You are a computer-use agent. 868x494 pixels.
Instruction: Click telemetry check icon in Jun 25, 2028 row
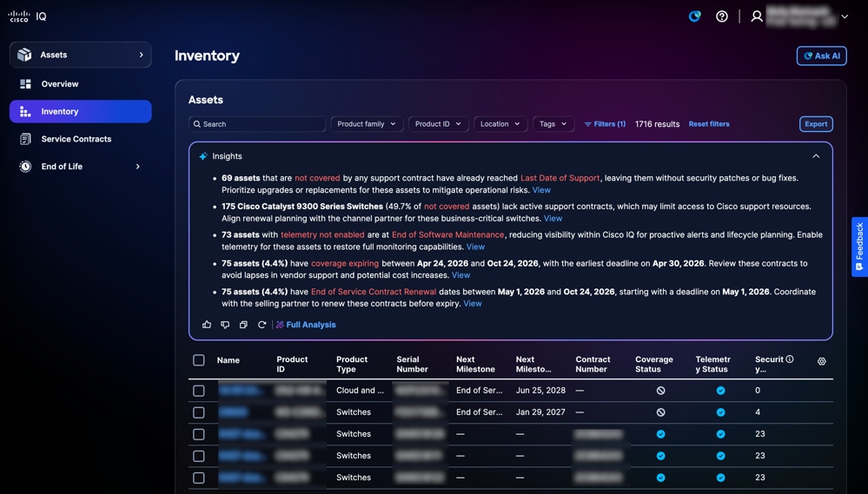pyautogui.click(x=720, y=391)
